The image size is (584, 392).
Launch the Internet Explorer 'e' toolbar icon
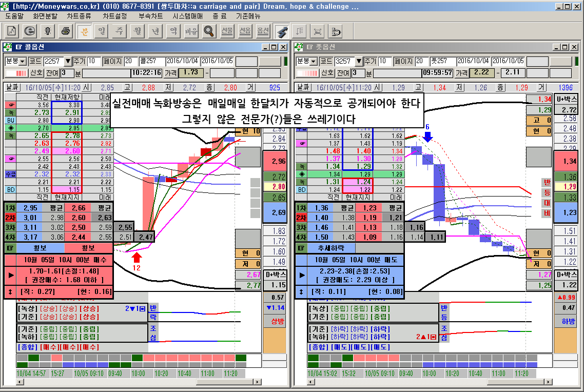point(30,31)
